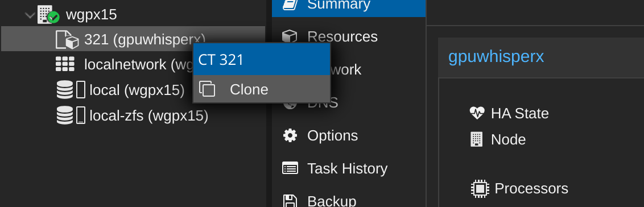
Task: Click the Clone copy icon
Action: click(x=207, y=89)
